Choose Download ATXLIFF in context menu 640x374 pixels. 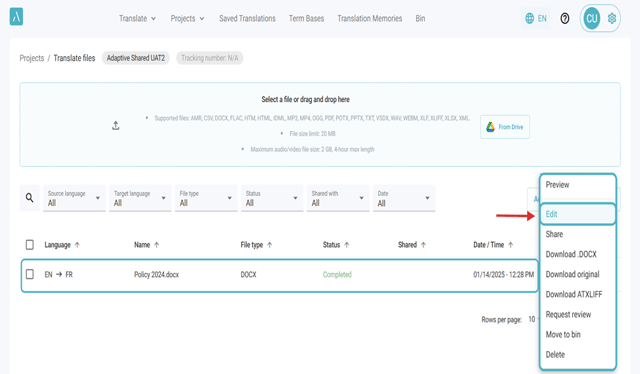(578, 294)
